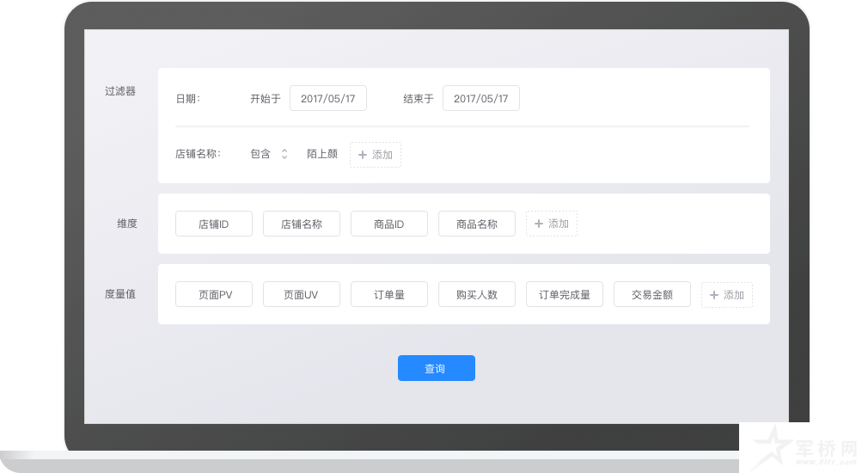Image resolution: width=868 pixels, height=473 pixels.
Task: Select the 页面PV metric tag
Action: click(x=213, y=295)
